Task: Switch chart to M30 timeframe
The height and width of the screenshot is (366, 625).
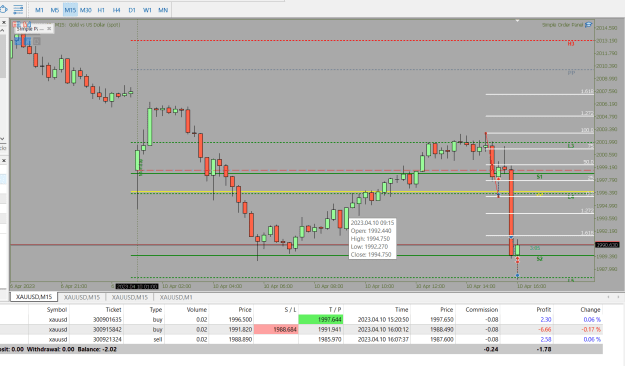Action: coord(85,10)
